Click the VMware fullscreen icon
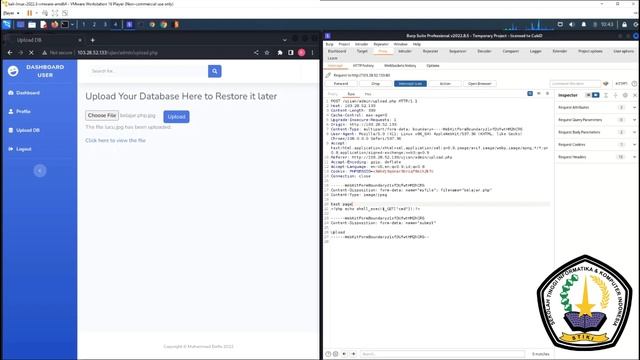 tap(55, 13)
